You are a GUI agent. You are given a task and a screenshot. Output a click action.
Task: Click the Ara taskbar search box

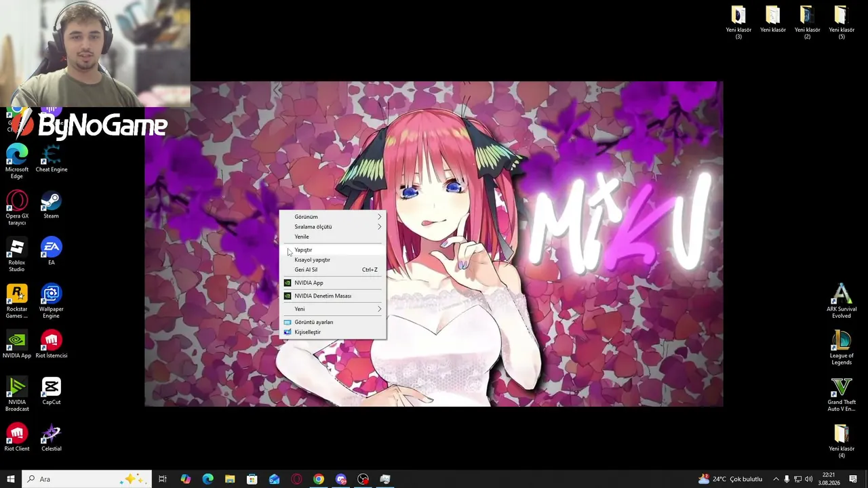(x=86, y=479)
